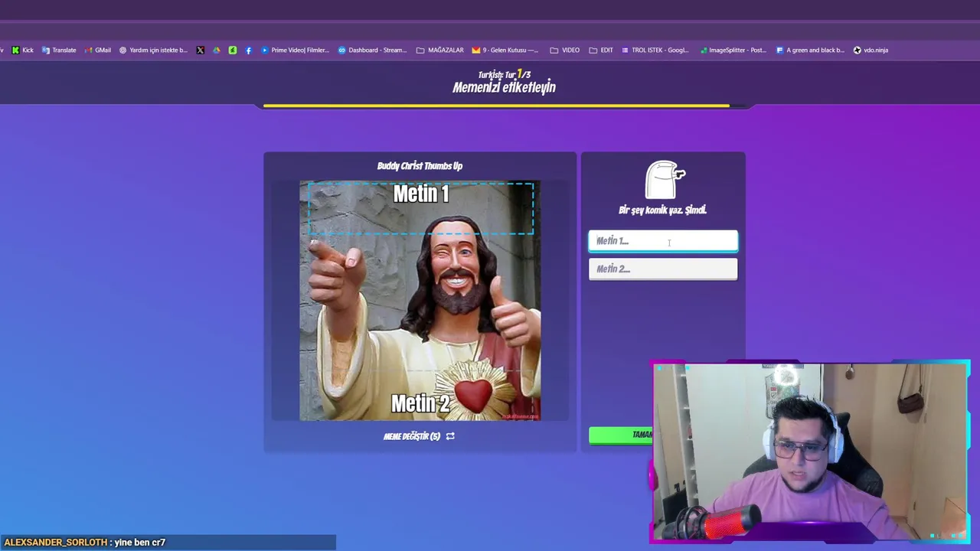Open the Dashboard - Stream bookmark
Viewport: 980px width, 551px height.
(373, 50)
